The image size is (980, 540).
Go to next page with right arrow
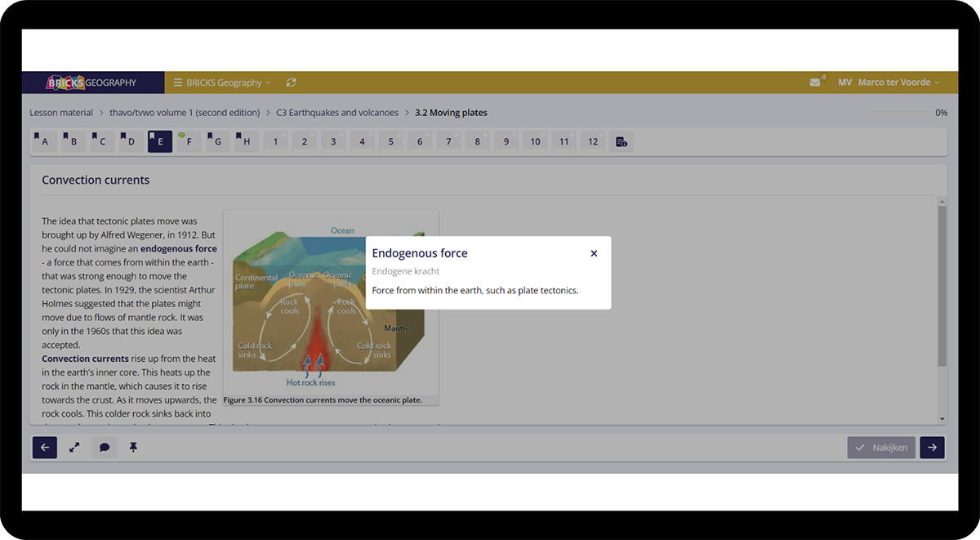932,448
